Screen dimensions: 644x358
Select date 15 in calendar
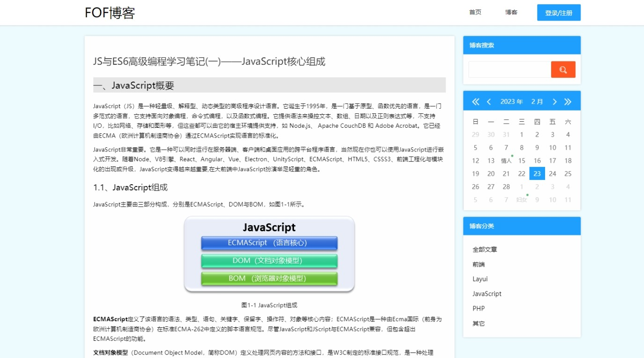[x=522, y=160]
